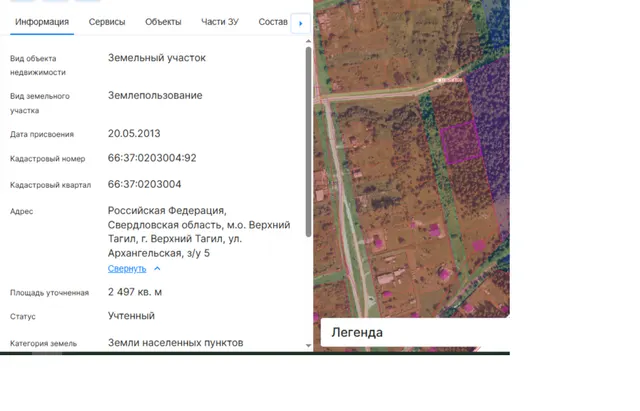Image resolution: width=640 pixels, height=411 pixels.
Task: Click the area value 2 497 кв. м
Action: (x=135, y=292)
